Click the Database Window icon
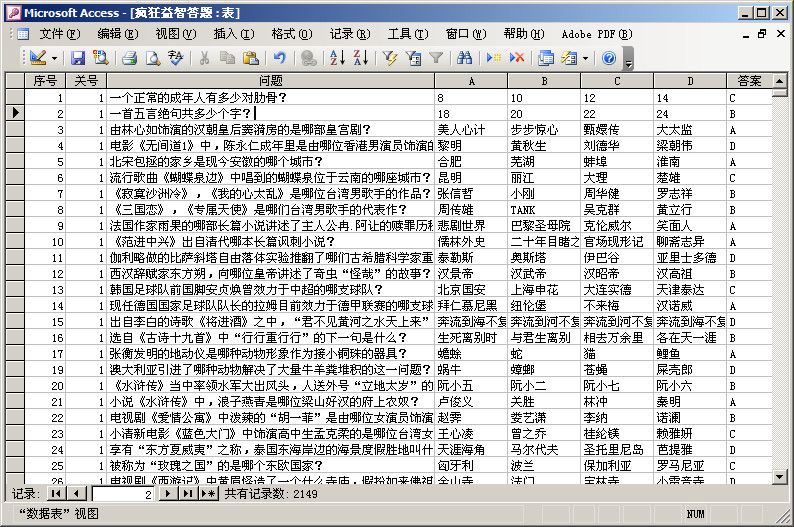794x527 pixels. coord(546,58)
